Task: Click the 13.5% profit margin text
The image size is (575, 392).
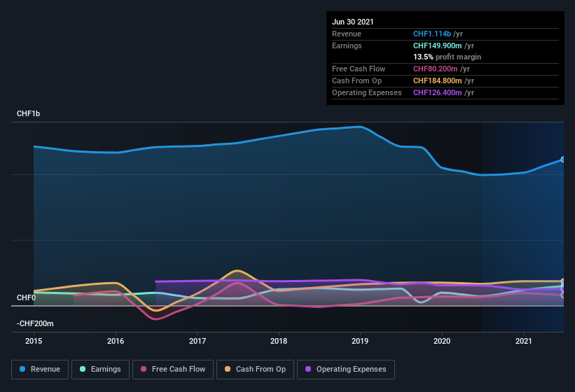Action: 447,57
